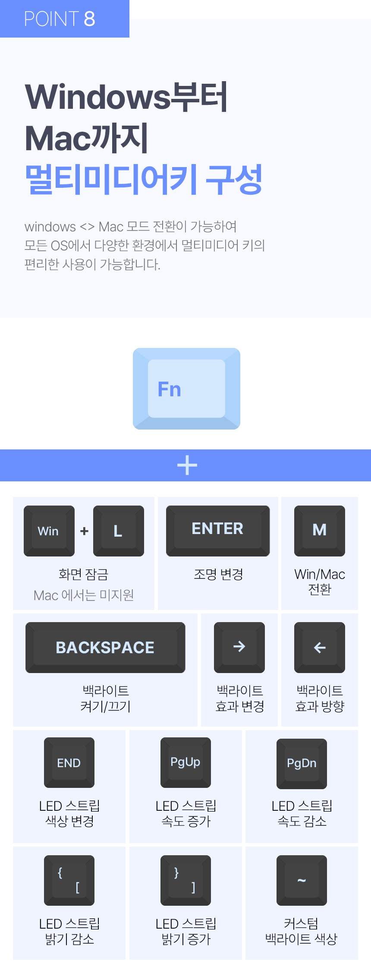Viewport: 371px width, 980px height.
Task: Click the POINT 8 label
Action: tap(60, 19)
